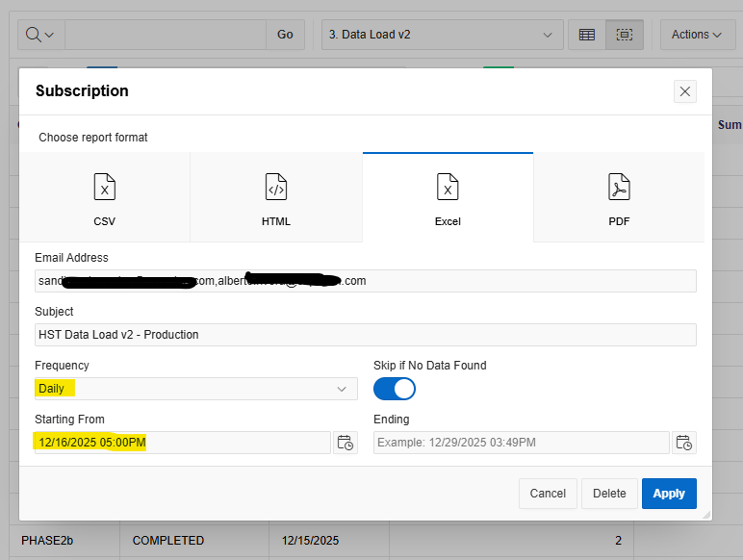The image size is (743, 560).
Task: Open the Starting From calendar picker
Action: [x=345, y=443]
